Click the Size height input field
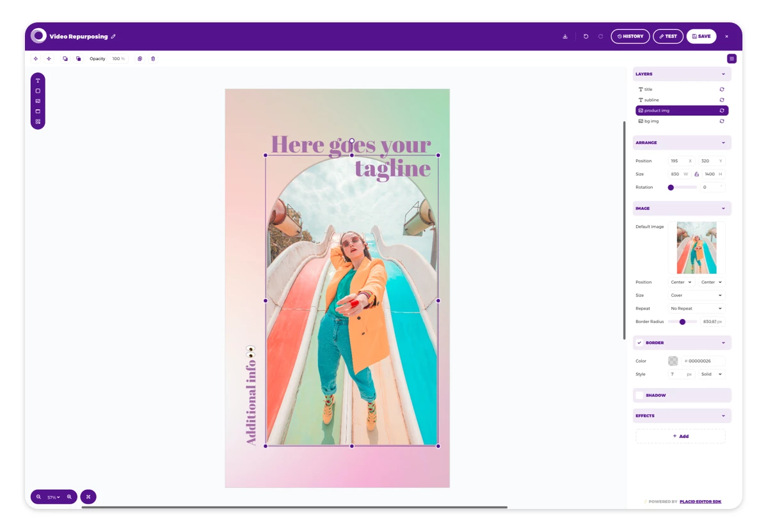The width and height of the screenshot is (768, 532). tap(714, 174)
